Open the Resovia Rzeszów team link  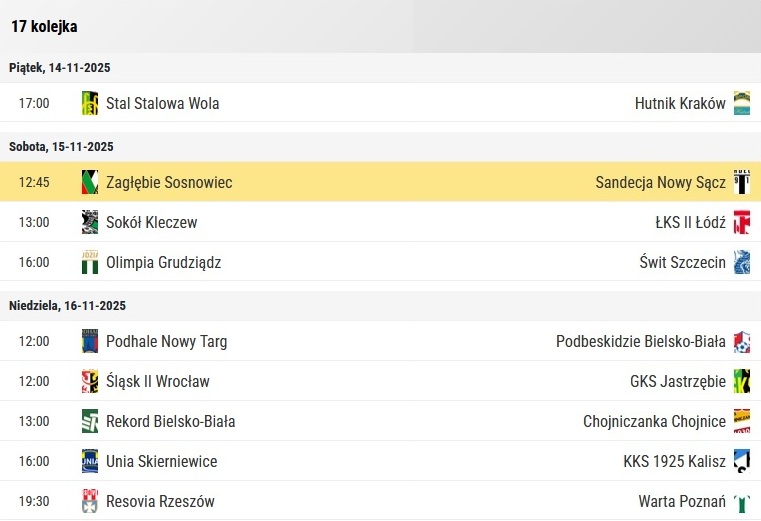(x=160, y=501)
